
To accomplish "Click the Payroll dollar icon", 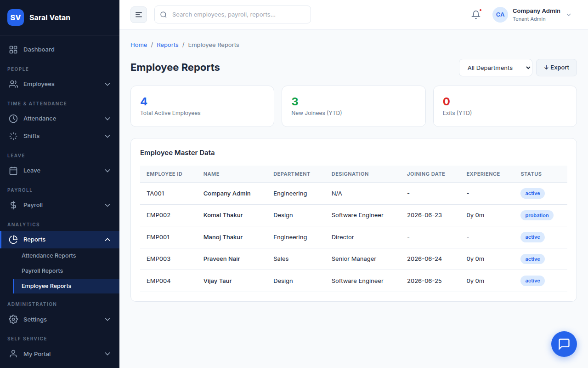I will [13, 205].
